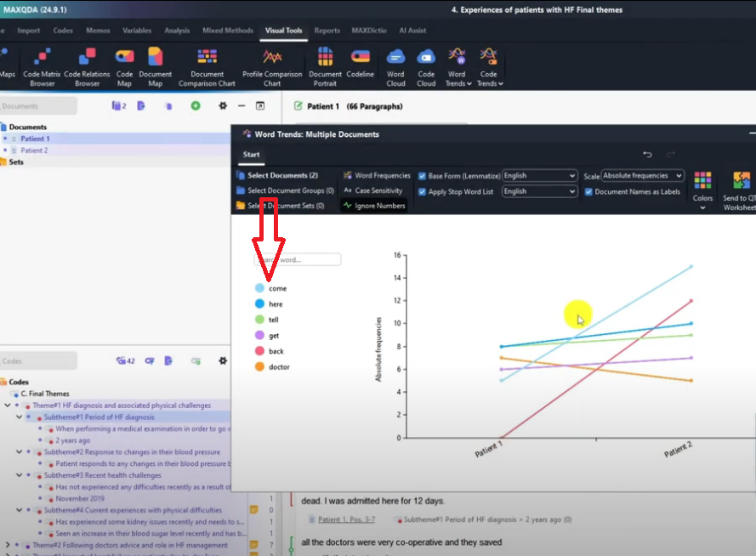This screenshot has height=556, width=756.
Task: Open the Analysis menu tab
Action: [177, 31]
